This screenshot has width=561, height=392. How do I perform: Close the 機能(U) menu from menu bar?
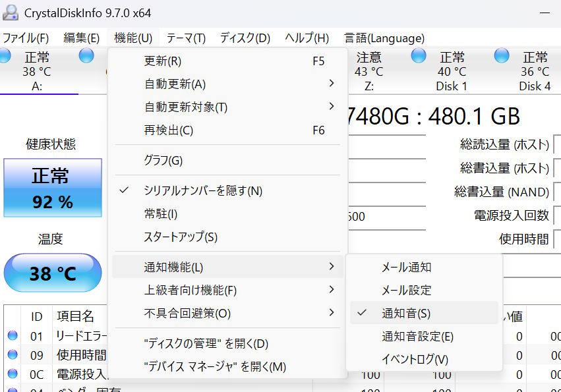133,38
